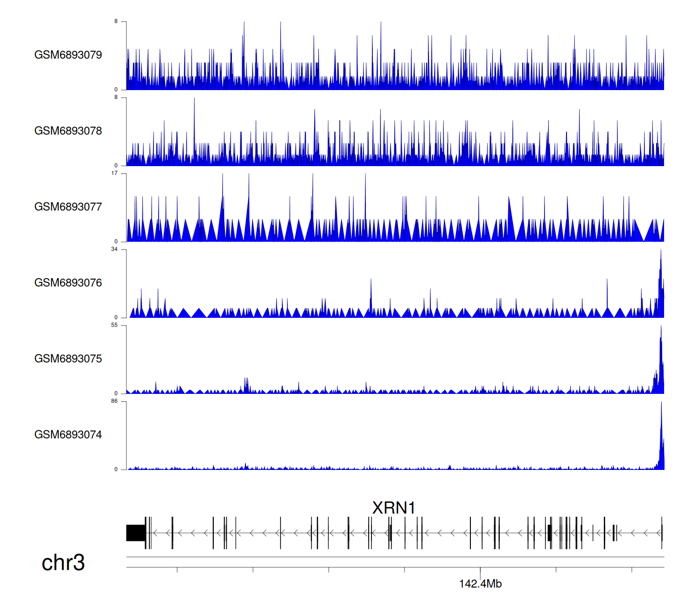Click the y-axis maximum value 17
This screenshot has height=616, width=700.
click(x=114, y=173)
